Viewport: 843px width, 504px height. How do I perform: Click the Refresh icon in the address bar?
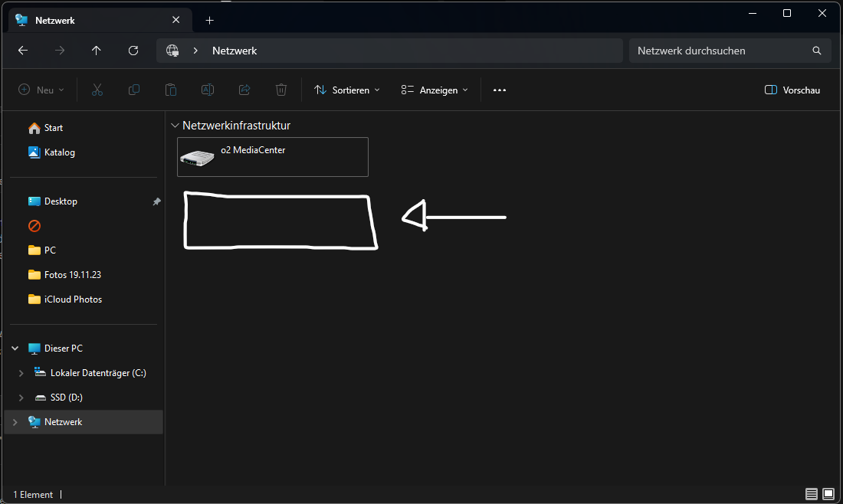pos(133,51)
